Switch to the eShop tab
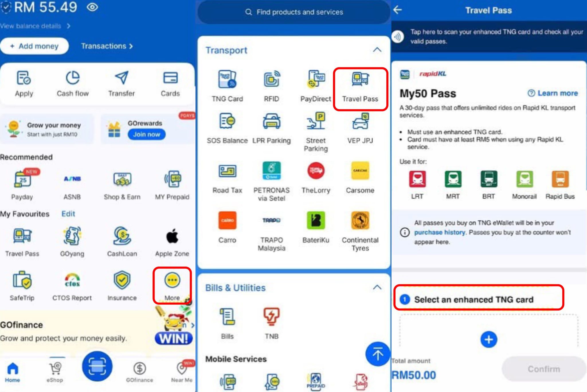This screenshot has width=587, height=392. point(55,372)
